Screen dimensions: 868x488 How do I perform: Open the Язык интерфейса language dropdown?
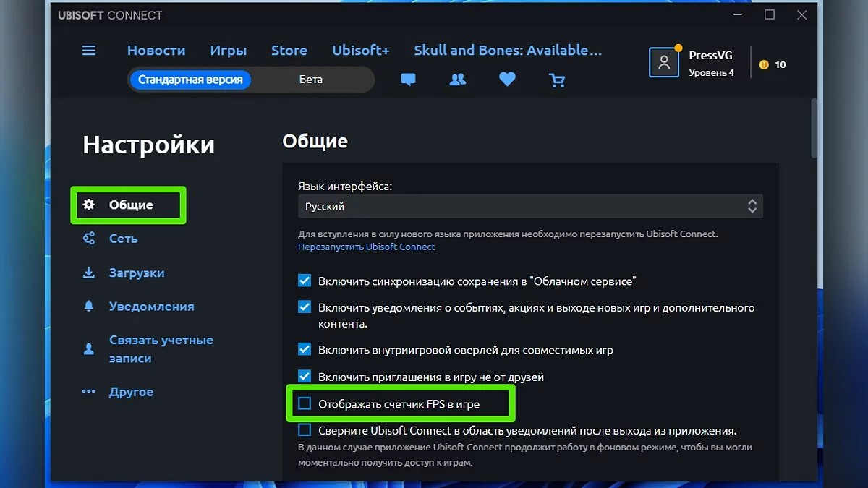tap(529, 206)
